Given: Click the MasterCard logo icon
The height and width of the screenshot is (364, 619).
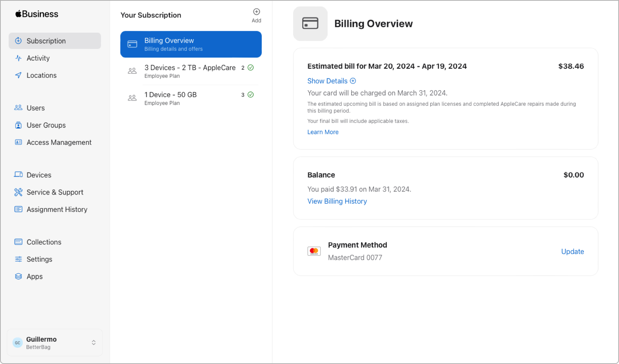Looking at the screenshot, I should tap(314, 251).
